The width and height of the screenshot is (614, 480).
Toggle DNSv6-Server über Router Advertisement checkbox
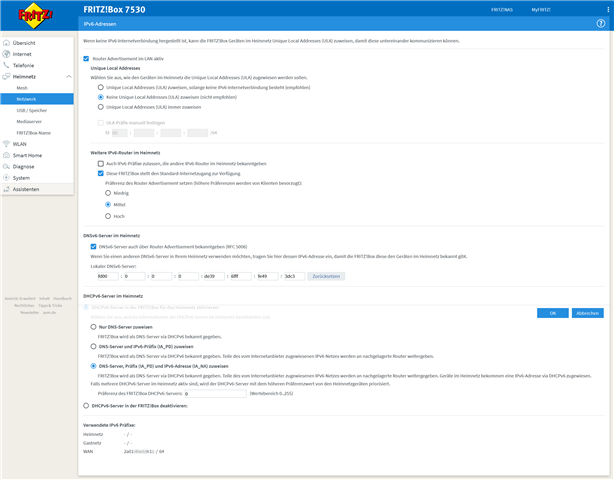click(x=93, y=247)
